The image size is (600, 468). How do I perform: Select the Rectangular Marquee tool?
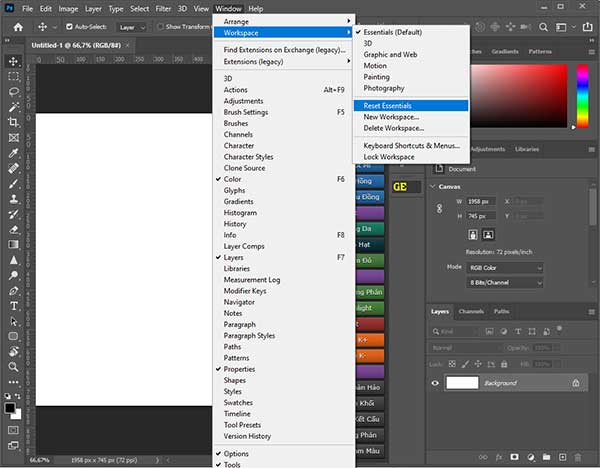click(x=13, y=77)
